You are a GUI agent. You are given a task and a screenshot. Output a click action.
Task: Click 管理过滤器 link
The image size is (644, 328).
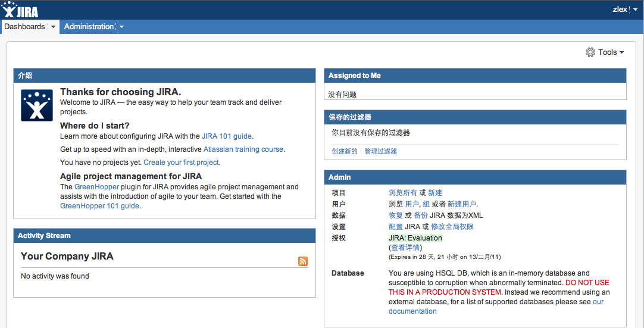[x=381, y=151]
